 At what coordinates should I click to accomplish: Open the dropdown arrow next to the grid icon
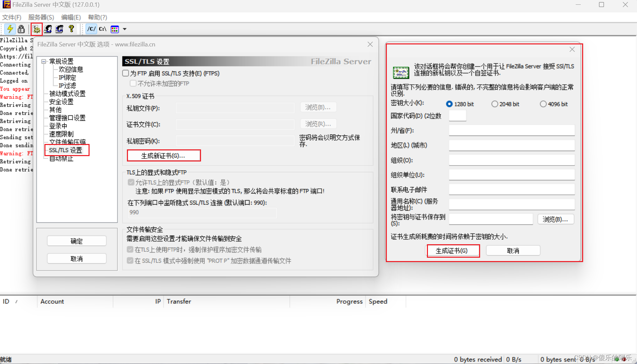(x=125, y=29)
